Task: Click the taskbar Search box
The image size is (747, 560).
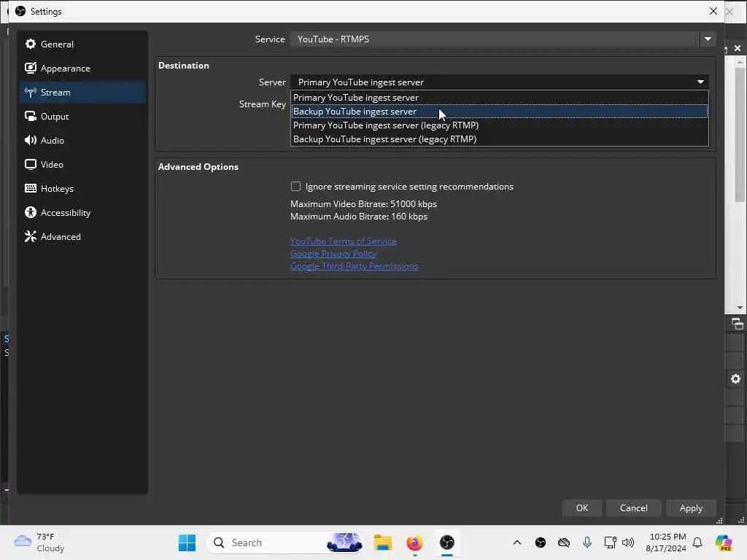Action: tap(286, 542)
